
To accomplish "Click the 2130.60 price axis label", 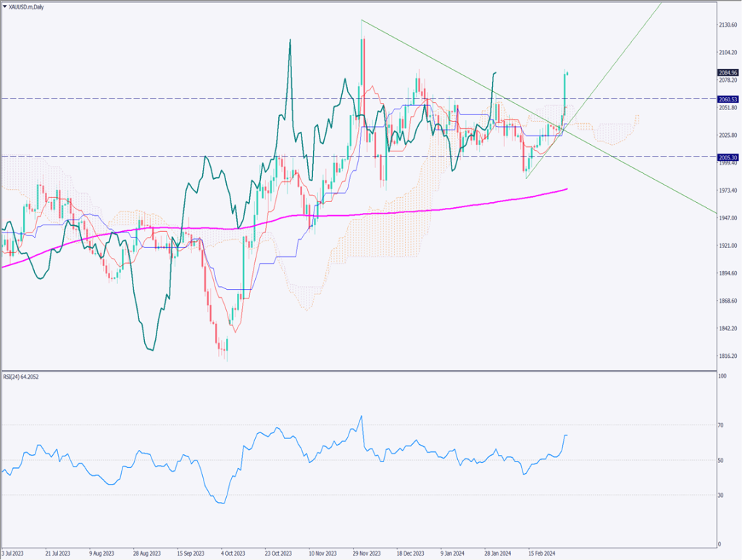I will (726, 25).
